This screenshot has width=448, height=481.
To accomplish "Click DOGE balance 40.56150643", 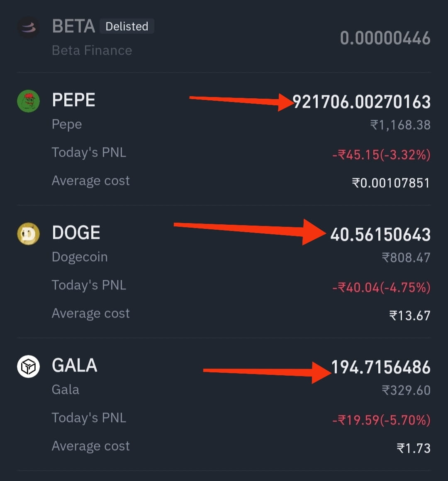I will pyautogui.click(x=380, y=235).
